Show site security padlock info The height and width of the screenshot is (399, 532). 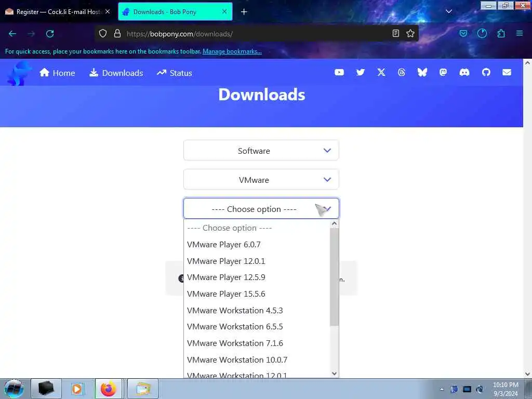(117, 33)
